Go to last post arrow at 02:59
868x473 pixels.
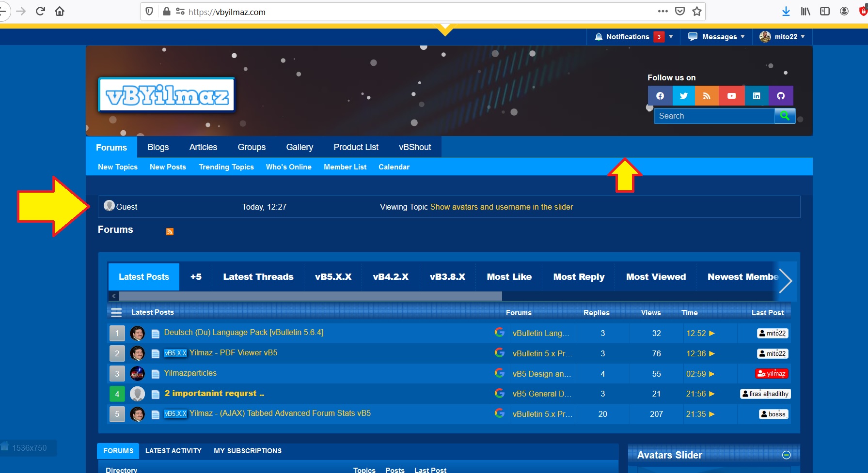[712, 374]
